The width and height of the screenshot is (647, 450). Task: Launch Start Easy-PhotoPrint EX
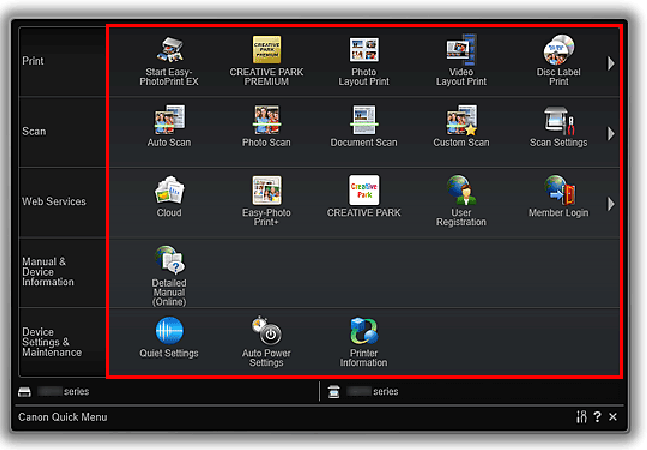tap(169, 61)
